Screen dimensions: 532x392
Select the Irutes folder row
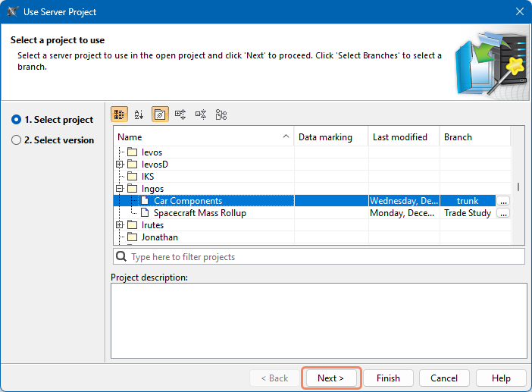pyautogui.click(x=312, y=224)
